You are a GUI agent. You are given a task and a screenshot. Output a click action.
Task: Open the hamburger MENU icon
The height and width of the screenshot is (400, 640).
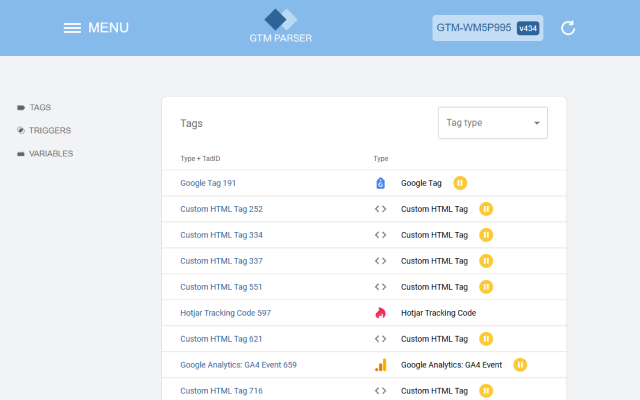(72, 28)
